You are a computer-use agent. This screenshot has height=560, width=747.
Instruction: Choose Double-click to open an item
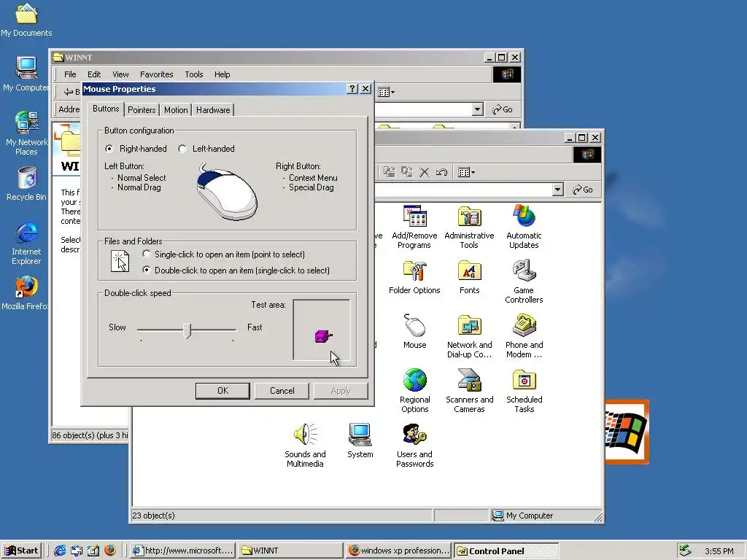coord(146,270)
